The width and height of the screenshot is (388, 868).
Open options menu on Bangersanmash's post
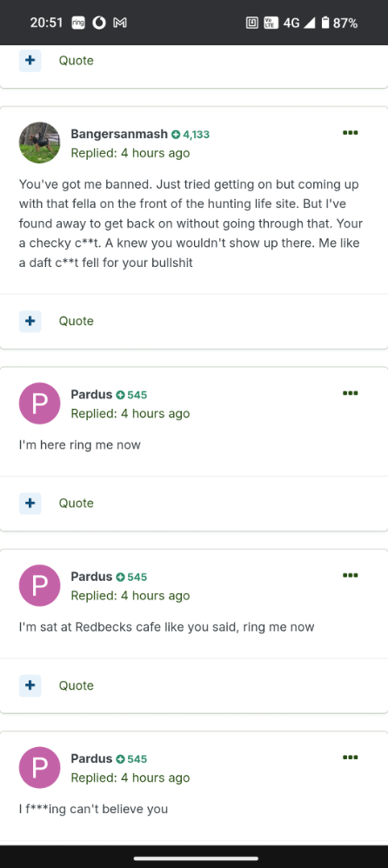[350, 133]
